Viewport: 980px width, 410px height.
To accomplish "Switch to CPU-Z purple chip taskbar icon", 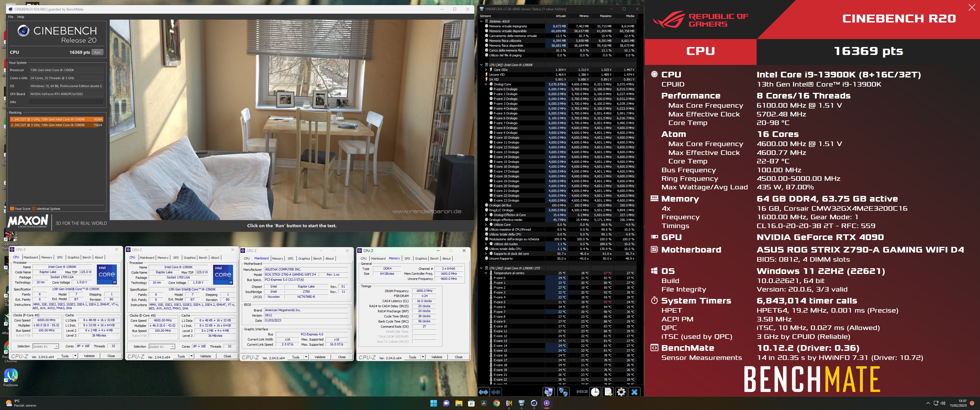I will (x=546, y=403).
